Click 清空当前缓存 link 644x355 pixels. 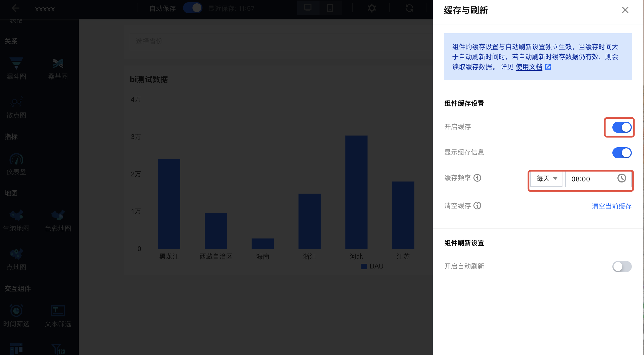tap(612, 206)
